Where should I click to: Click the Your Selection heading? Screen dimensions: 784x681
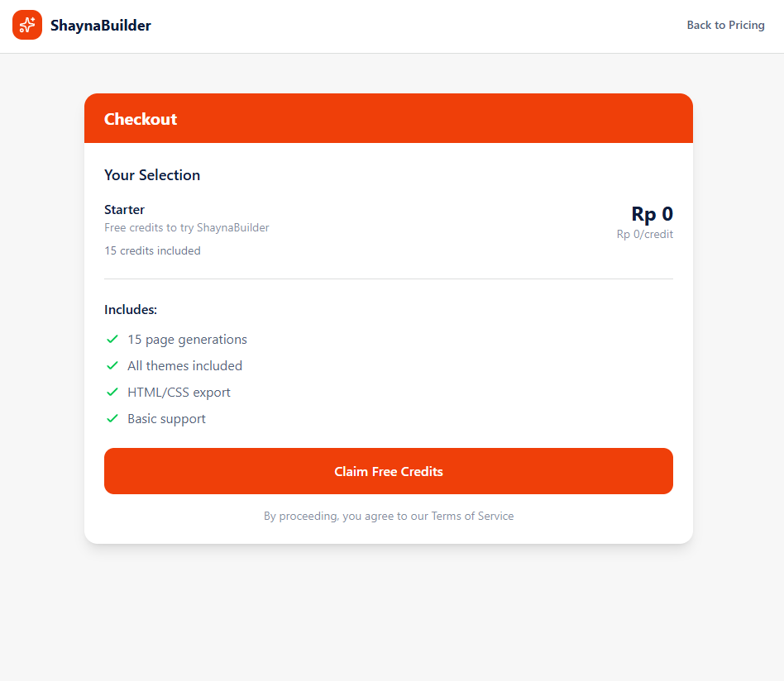152,175
